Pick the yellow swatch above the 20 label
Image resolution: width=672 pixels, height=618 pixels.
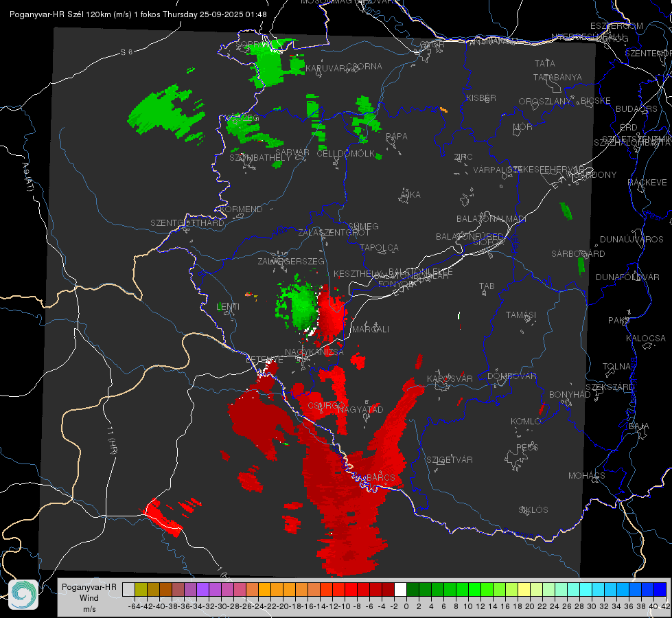click(x=524, y=589)
